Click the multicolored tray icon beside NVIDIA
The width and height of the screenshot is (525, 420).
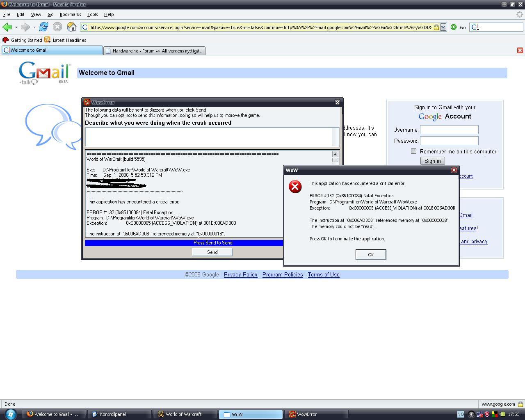tap(495, 414)
